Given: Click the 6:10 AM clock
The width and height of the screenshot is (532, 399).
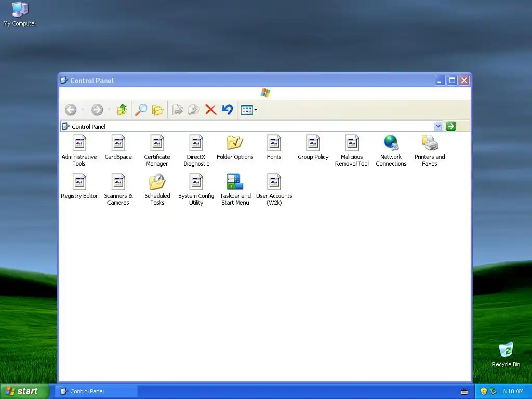Looking at the screenshot, I should pyautogui.click(x=513, y=391).
